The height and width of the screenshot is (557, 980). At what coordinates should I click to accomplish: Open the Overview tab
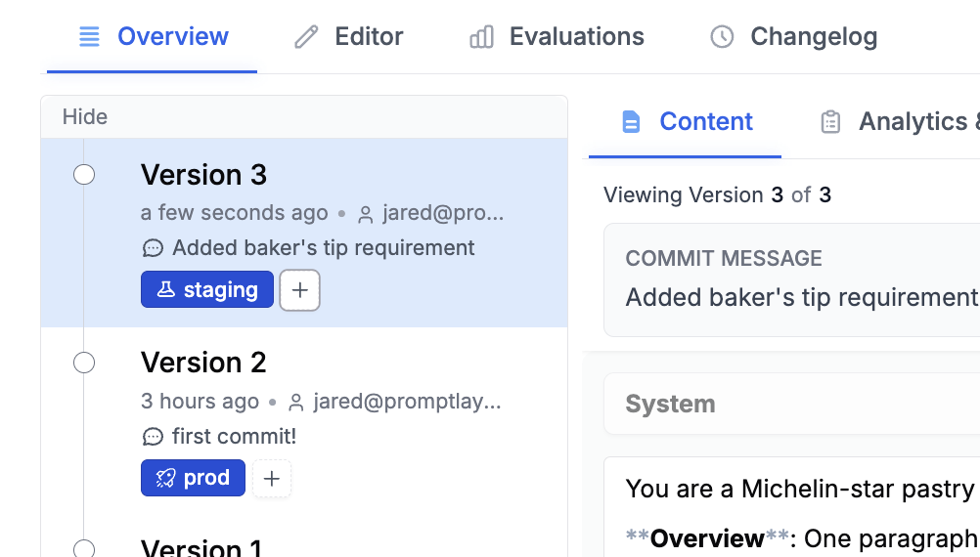coord(152,37)
